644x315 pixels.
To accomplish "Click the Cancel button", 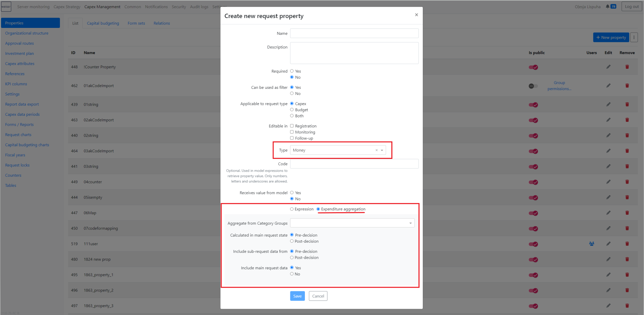I will [x=318, y=296].
